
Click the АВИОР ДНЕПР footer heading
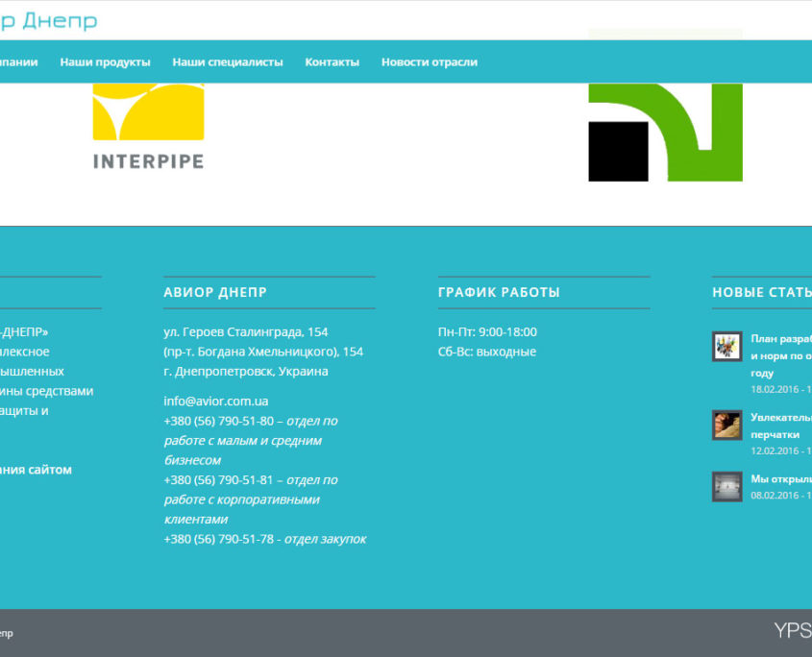pos(215,293)
